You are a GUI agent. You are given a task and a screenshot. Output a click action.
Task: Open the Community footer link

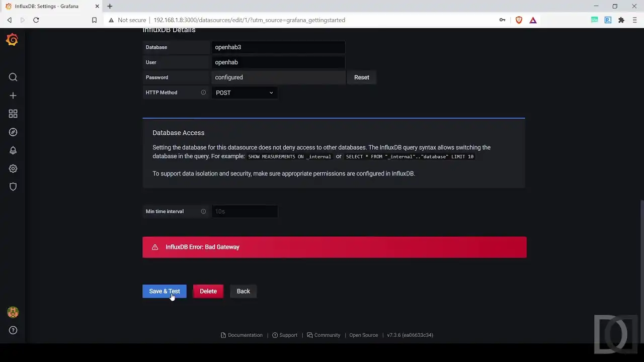pyautogui.click(x=324, y=335)
